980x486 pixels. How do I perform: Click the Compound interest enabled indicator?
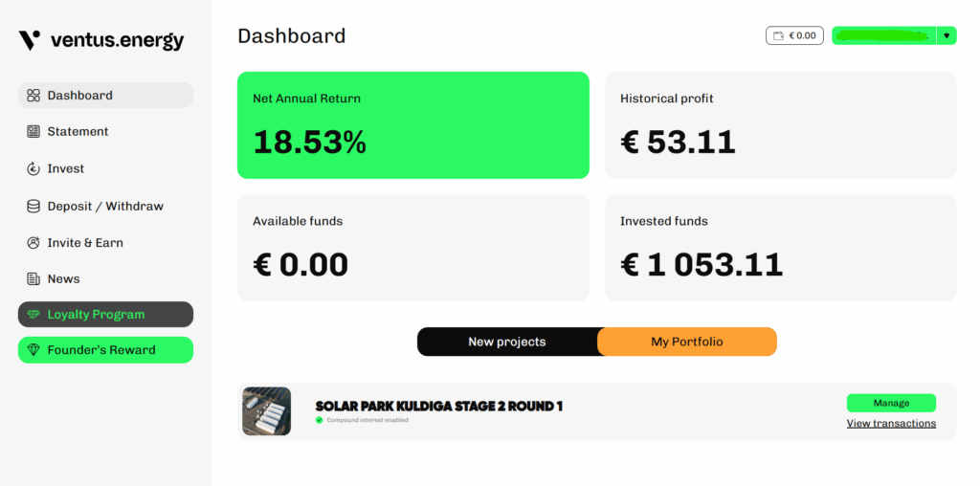362,420
